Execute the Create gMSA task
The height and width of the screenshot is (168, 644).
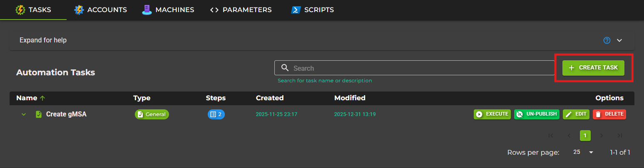[x=492, y=114]
